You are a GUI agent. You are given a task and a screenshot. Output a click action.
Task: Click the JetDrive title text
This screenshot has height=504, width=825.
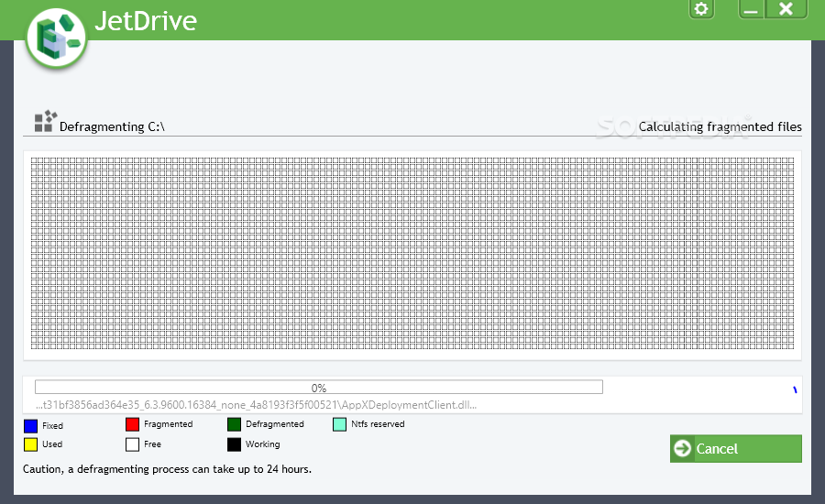(x=146, y=21)
